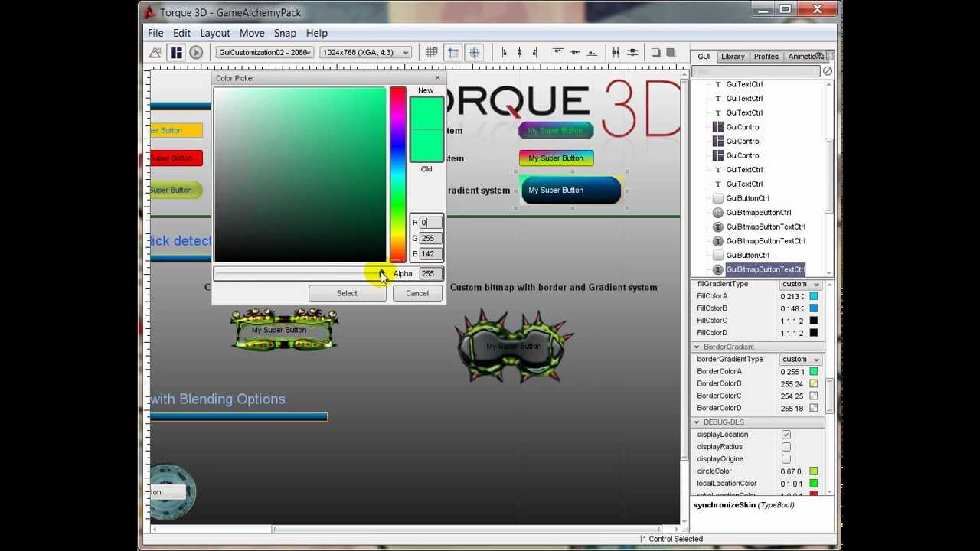This screenshot has height=551, width=980.
Task: Toggle the snap to edges icon
Action: point(453,52)
